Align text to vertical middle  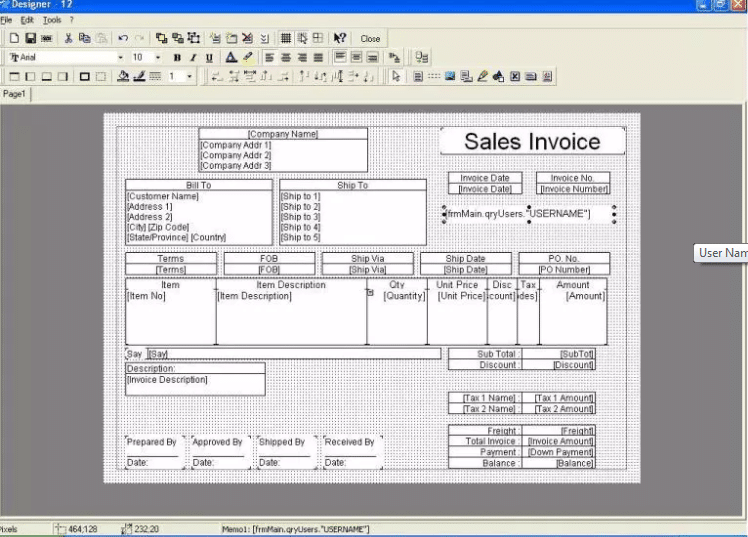coord(356,57)
